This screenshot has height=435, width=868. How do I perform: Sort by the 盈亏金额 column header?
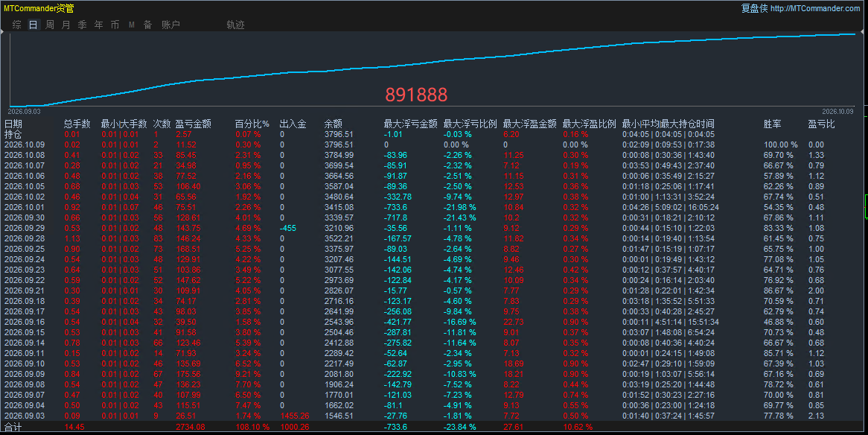tap(194, 124)
